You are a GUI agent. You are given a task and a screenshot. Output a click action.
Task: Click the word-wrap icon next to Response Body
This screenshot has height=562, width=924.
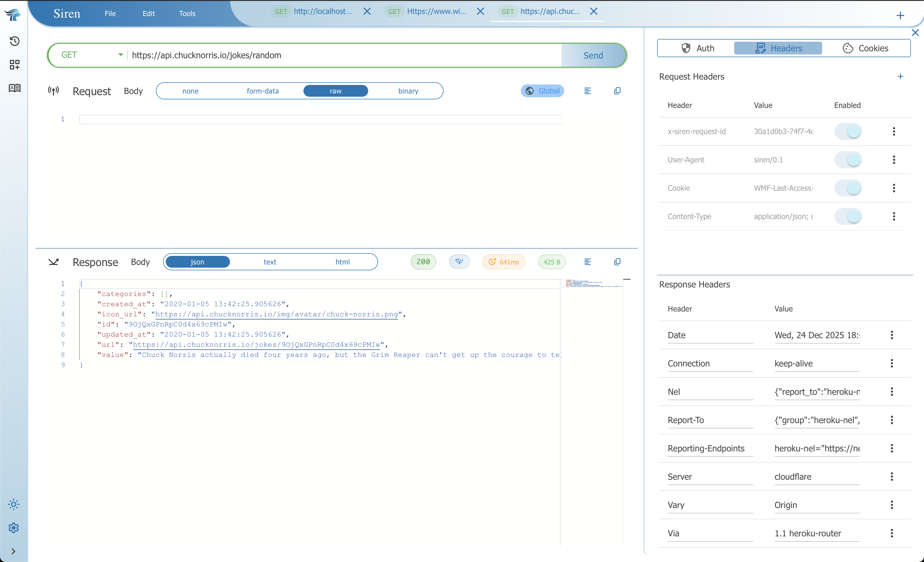pyautogui.click(x=587, y=262)
